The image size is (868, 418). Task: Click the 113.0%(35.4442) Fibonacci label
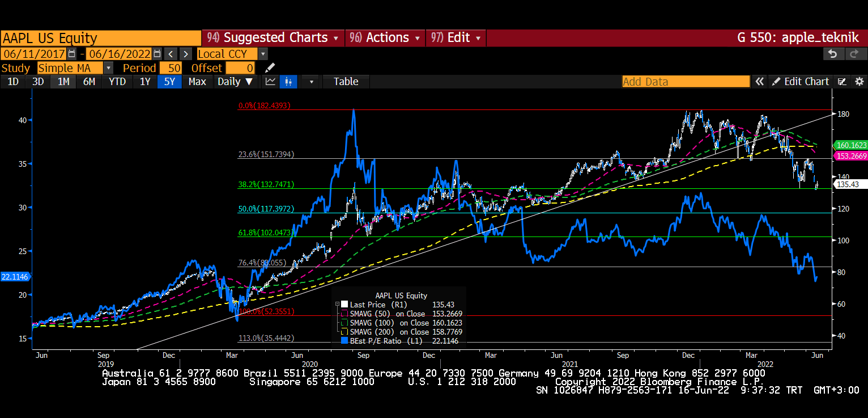click(265, 338)
